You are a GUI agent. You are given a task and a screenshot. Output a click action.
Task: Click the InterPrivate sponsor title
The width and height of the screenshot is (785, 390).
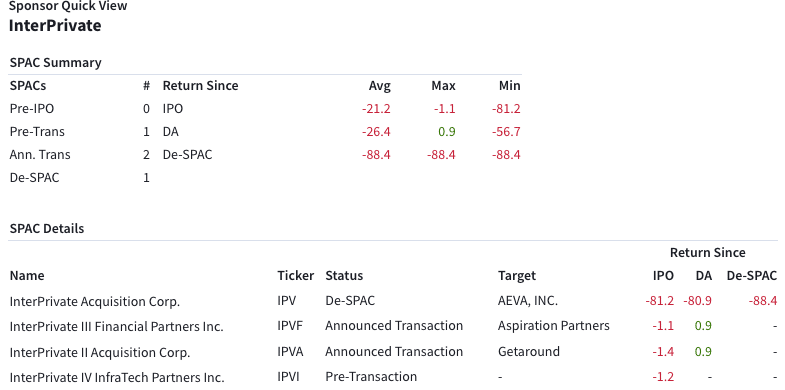[x=55, y=26]
